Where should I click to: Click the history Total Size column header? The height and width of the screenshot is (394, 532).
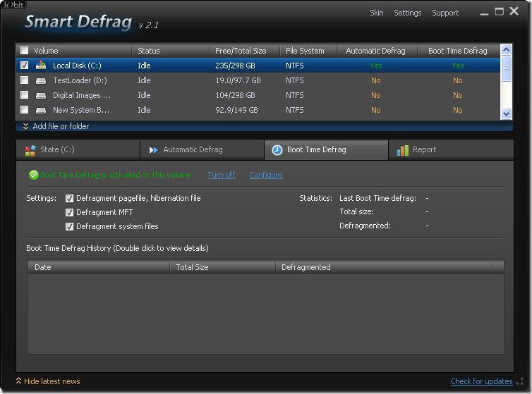tap(222, 267)
